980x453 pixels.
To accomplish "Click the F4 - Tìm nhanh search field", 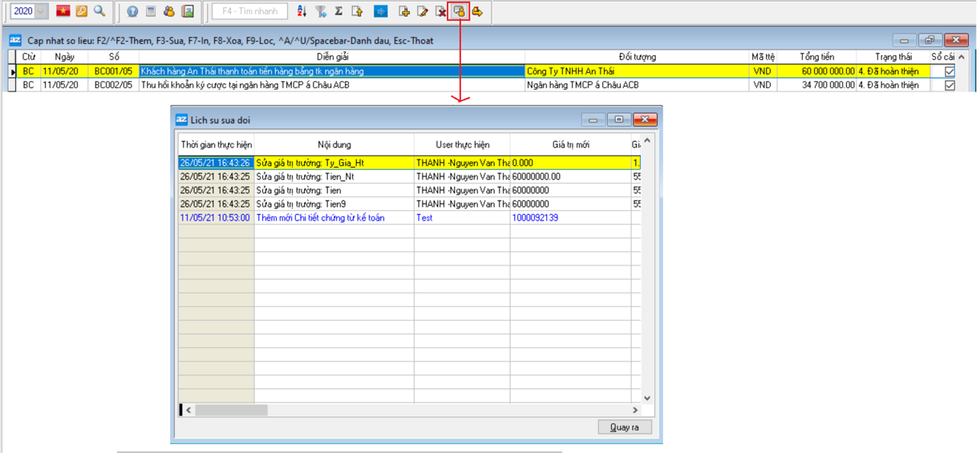I will 250,11.
